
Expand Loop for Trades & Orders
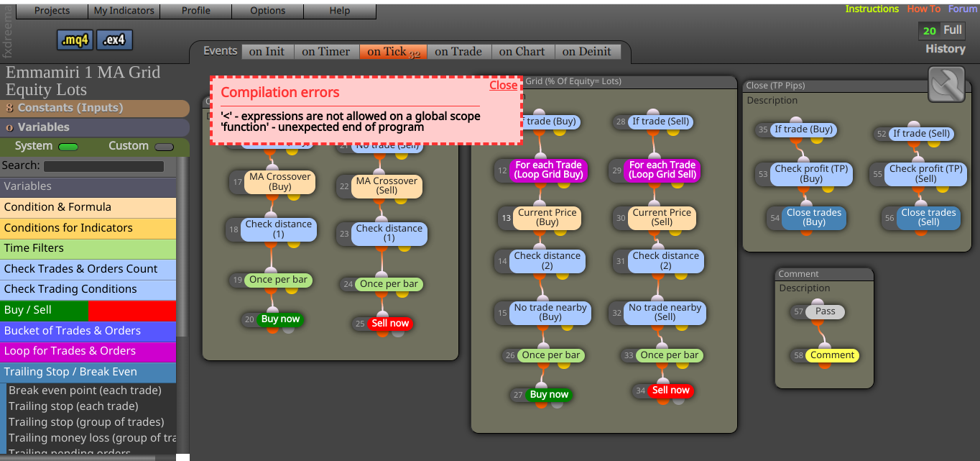[88, 351]
